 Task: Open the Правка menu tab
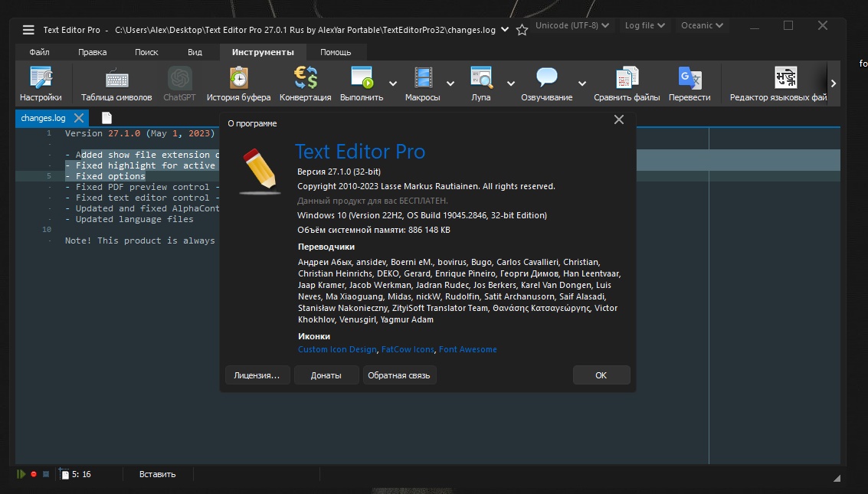(93, 52)
